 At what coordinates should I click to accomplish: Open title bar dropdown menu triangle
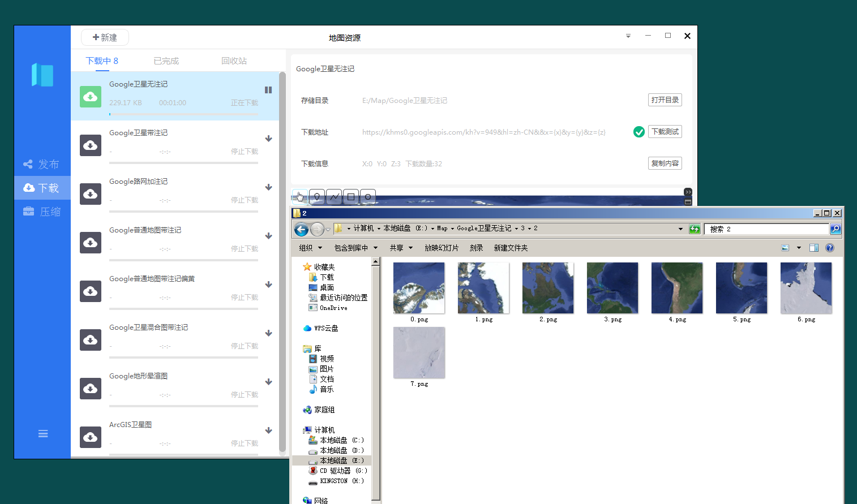tap(628, 36)
